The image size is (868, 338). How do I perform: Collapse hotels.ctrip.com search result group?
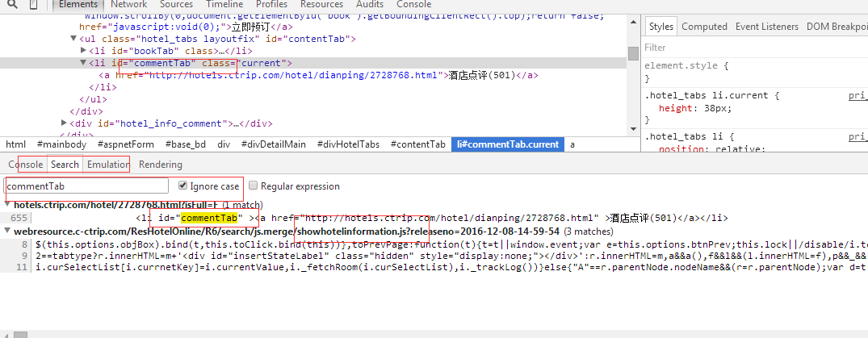pyautogui.click(x=7, y=204)
